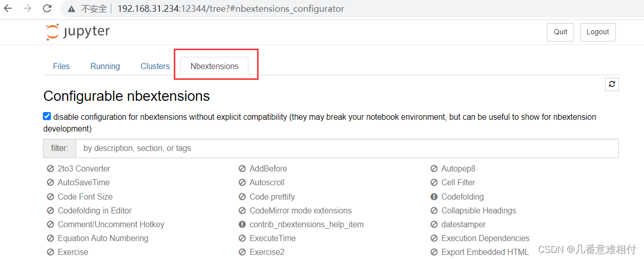Click the disabled icon beside 2to3 Converter

50,168
